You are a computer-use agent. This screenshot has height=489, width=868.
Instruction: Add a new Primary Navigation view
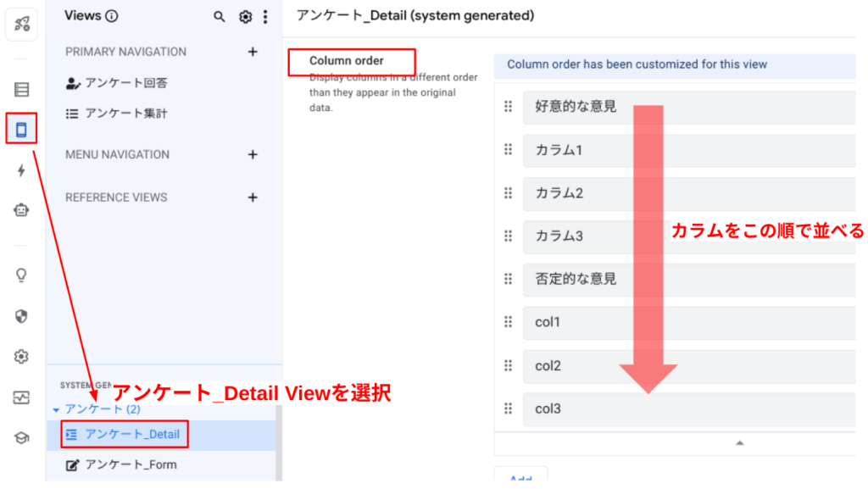252,52
